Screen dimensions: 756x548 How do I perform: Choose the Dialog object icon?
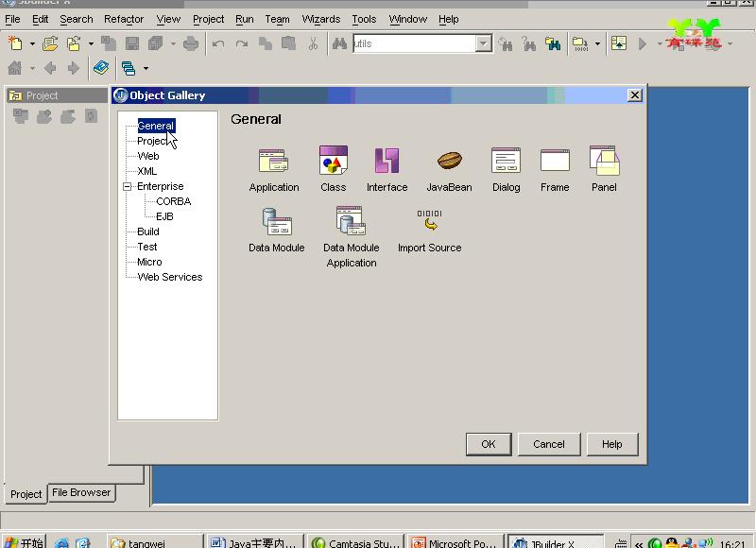tap(506, 160)
